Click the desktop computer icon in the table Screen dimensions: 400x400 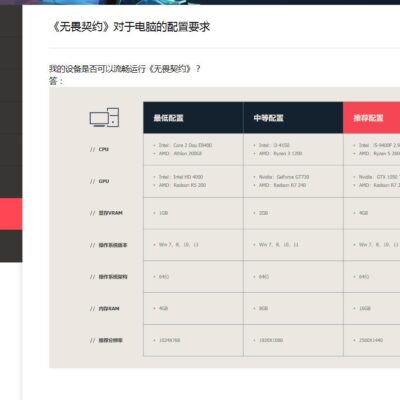pyautogui.click(x=104, y=117)
